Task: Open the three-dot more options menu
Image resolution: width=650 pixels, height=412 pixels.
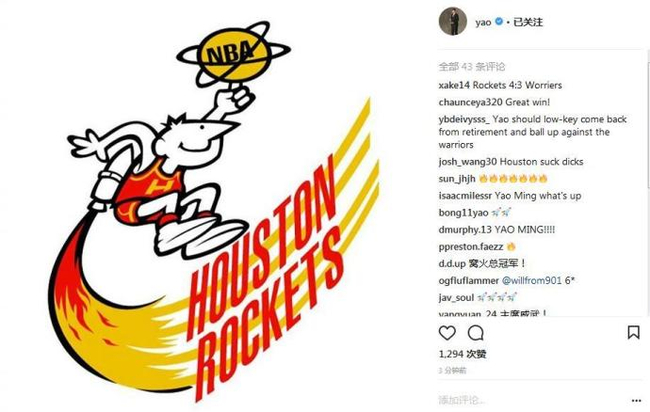Action: (x=636, y=400)
